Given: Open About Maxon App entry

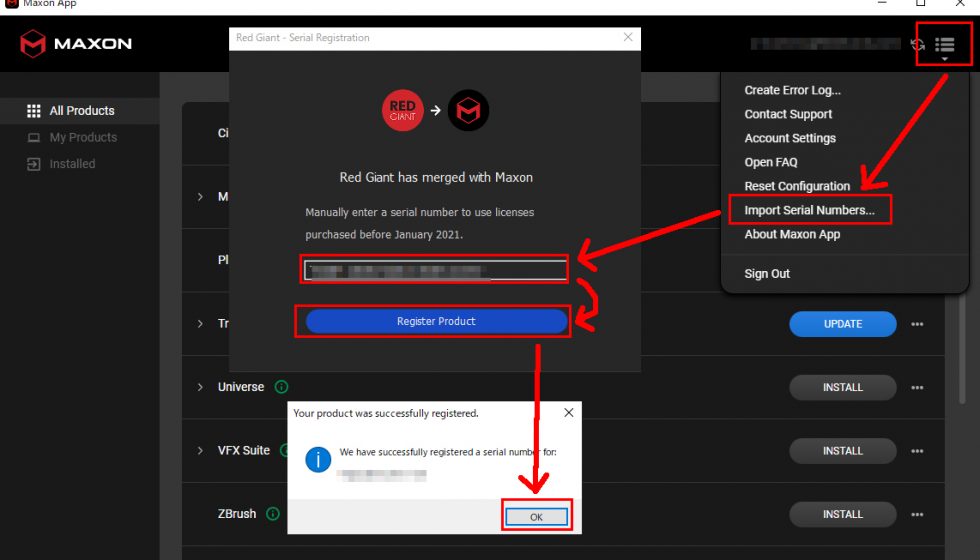Looking at the screenshot, I should pos(792,234).
